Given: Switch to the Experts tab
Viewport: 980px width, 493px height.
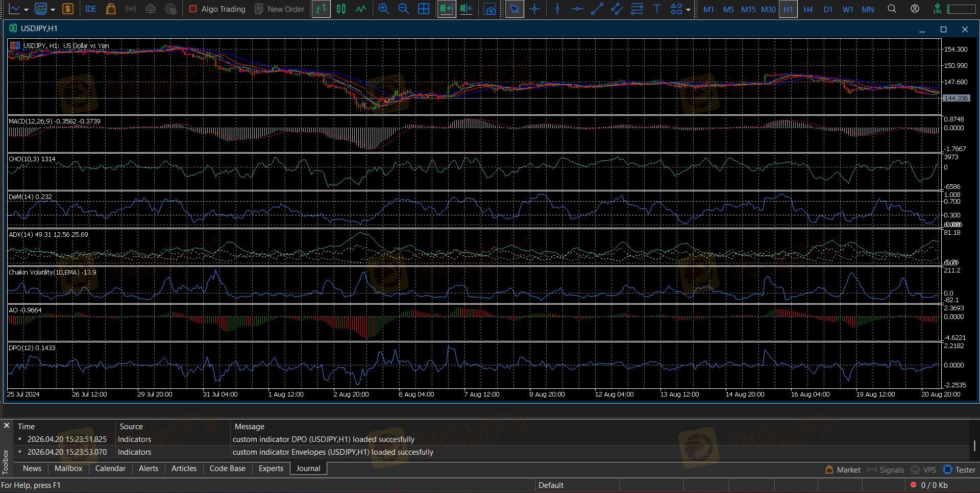Looking at the screenshot, I should click(271, 469).
